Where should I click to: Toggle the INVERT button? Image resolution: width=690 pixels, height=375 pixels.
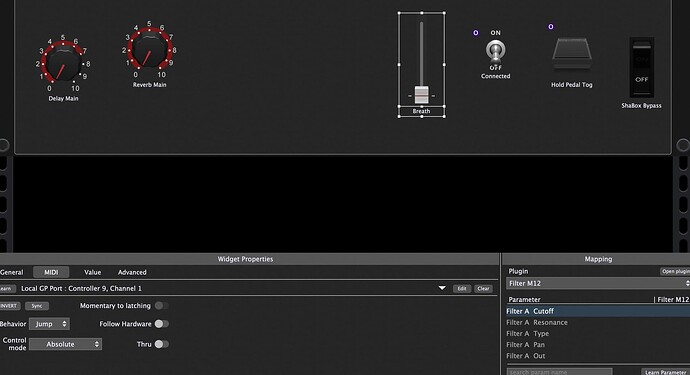pyautogui.click(x=9, y=306)
